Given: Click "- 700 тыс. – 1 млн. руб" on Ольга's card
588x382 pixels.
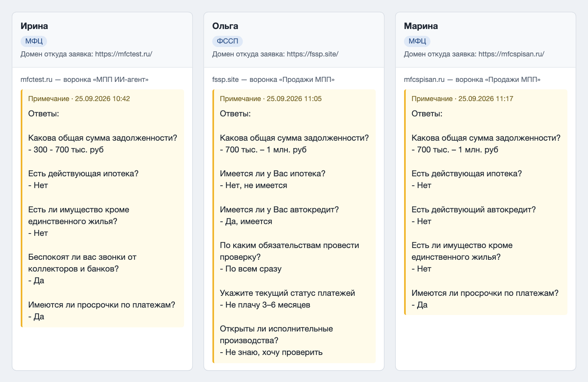Looking at the screenshot, I should [x=263, y=150].
